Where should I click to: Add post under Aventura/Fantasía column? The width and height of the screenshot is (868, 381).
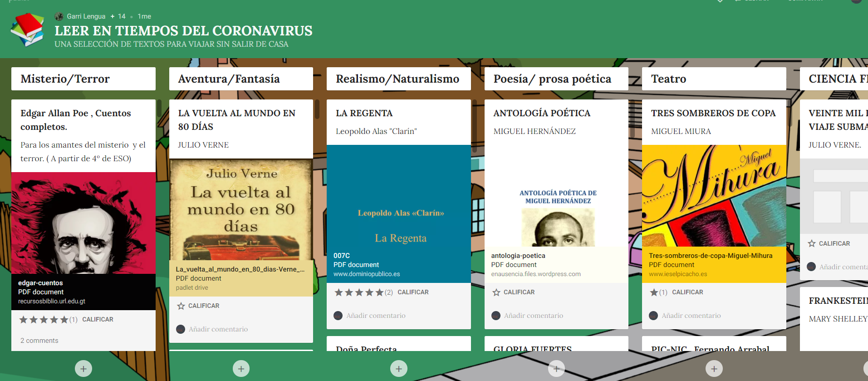[x=241, y=369]
